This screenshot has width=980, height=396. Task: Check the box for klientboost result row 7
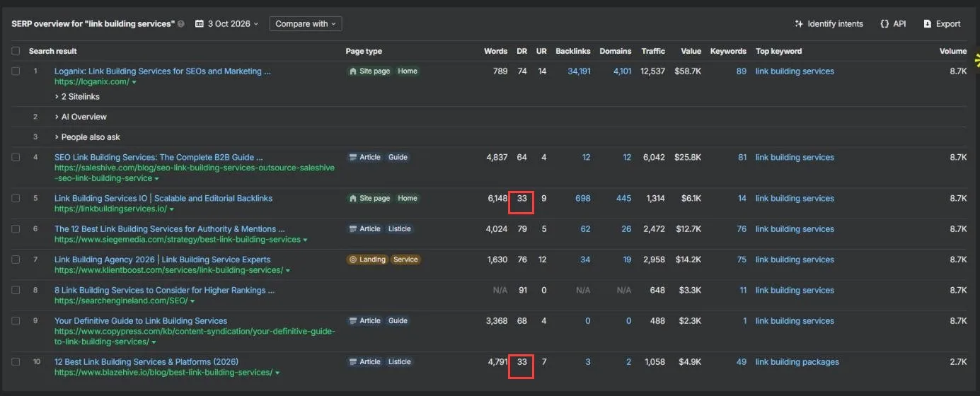[x=16, y=260]
